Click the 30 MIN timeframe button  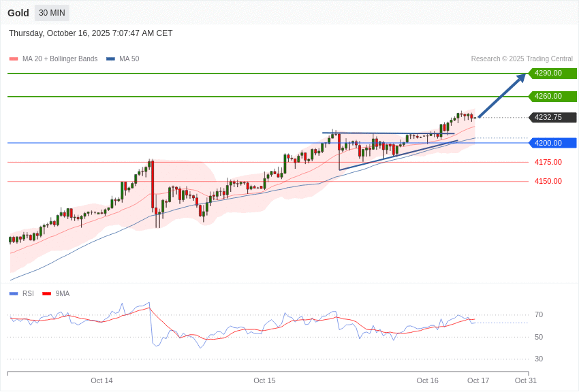point(52,13)
